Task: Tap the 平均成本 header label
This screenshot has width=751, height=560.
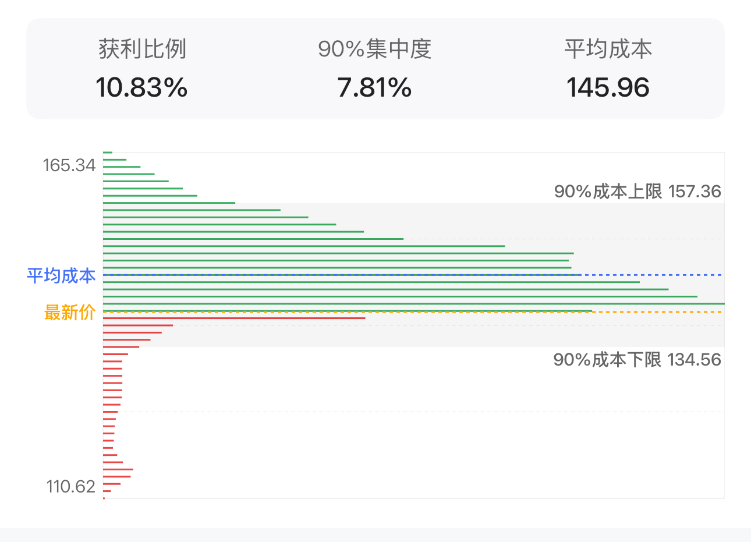Action: tap(608, 49)
